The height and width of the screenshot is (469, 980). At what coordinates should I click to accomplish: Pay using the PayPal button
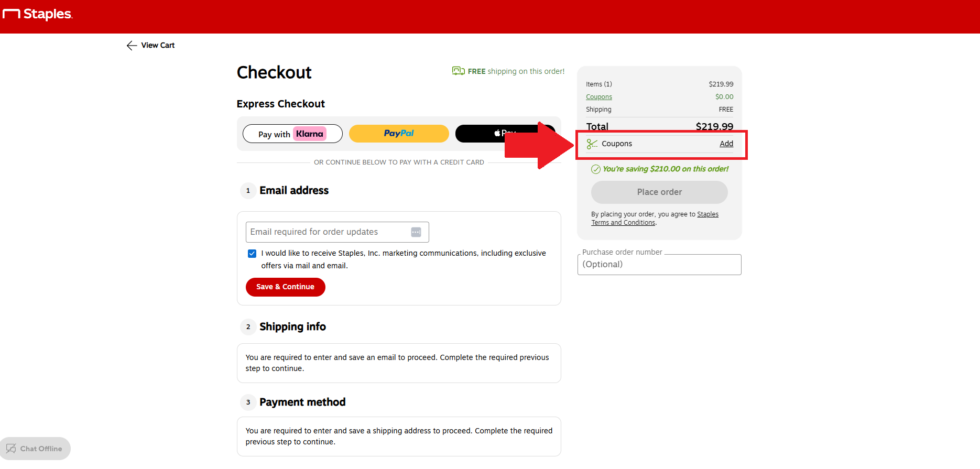399,134
